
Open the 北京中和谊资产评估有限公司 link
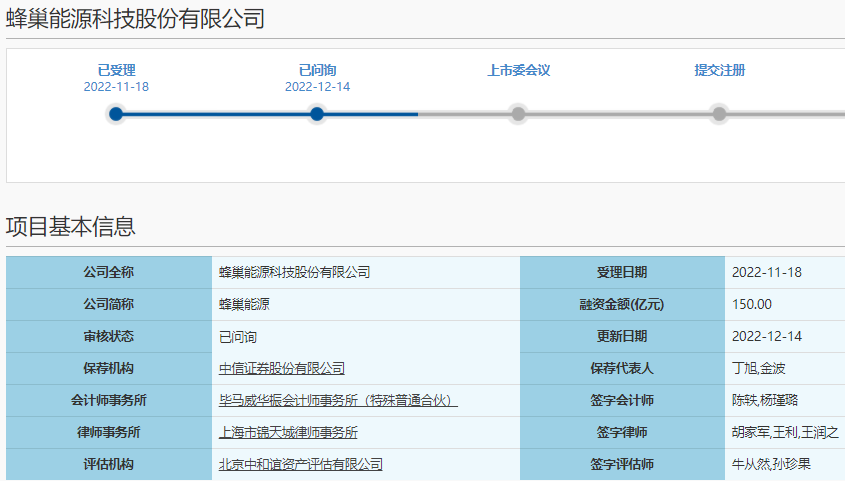click(x=301, y=464)
